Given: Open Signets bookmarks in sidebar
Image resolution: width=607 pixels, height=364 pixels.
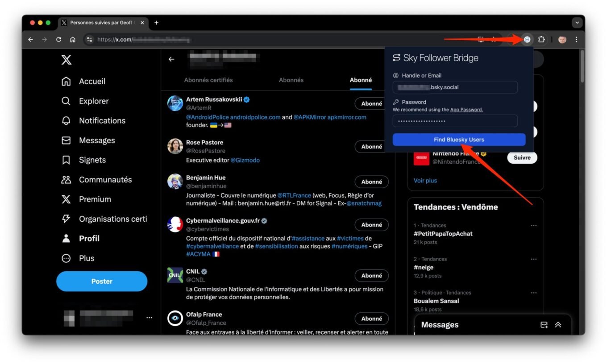Looking at the screenshot, I should [84, 160].
